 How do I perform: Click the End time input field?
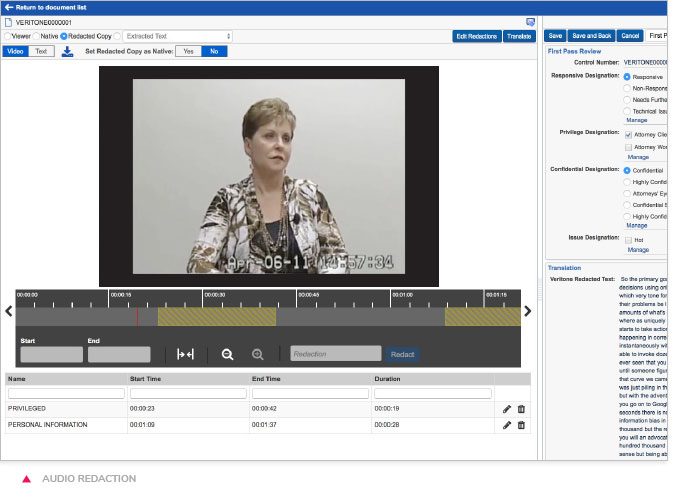click(119, 354)
